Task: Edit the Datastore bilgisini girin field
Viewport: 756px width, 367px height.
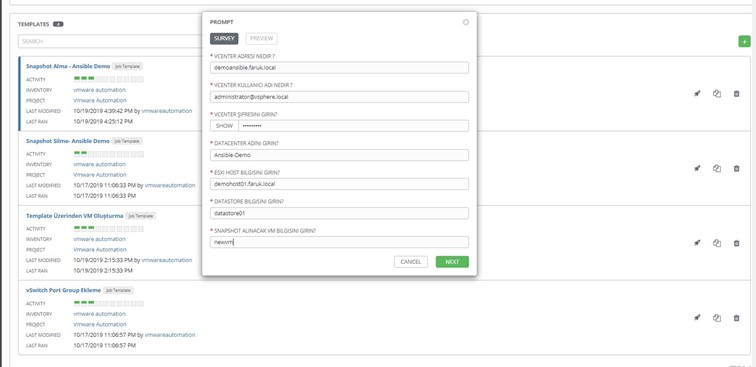Action: point(339,213)
